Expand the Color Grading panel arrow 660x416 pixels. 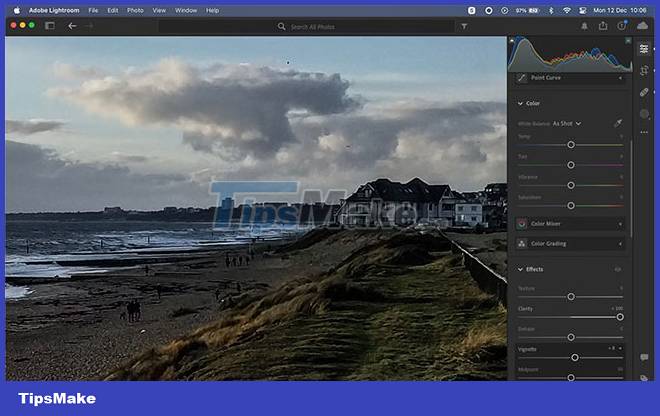coord(620,244)
